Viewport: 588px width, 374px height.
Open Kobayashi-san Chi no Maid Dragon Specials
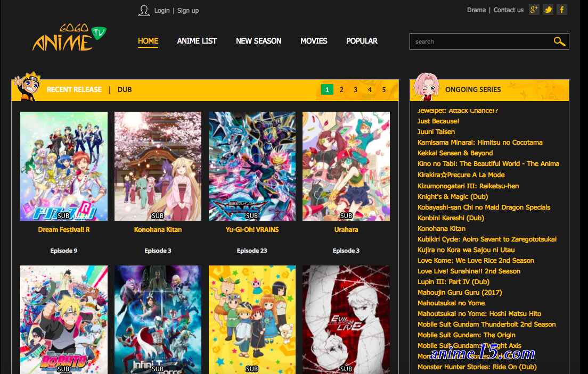point(484,207)
